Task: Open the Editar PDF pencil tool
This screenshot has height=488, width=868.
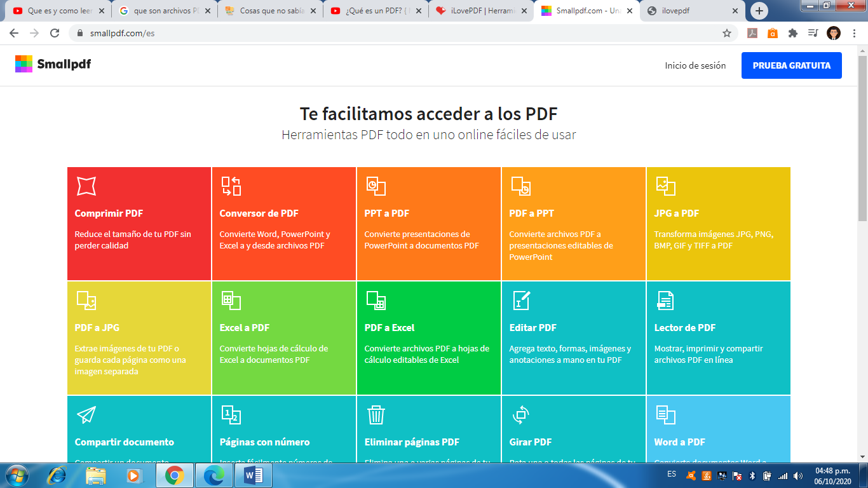Action: point(573,338)
